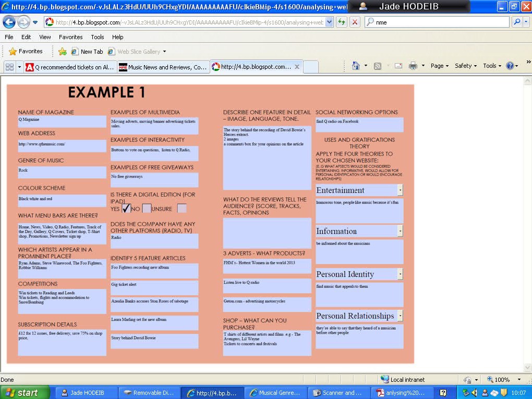Screen dimensions: 532x399
Task: Open the Favorites menu in menu bar
Action: tap(70, 37)
